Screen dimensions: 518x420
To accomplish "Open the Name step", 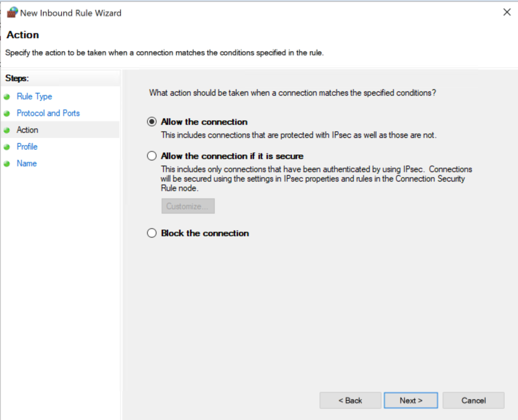I will 26,163.
